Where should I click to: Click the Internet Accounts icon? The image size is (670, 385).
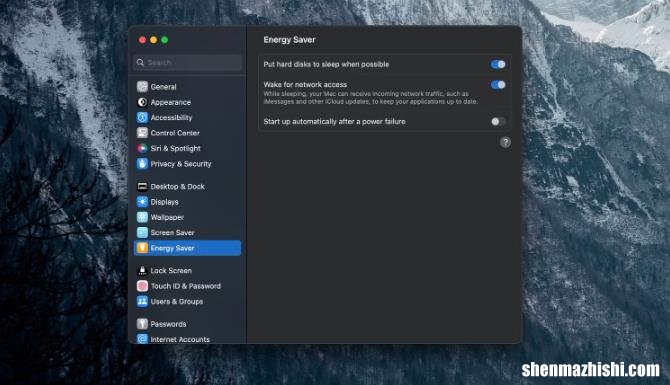coord(142,339)
